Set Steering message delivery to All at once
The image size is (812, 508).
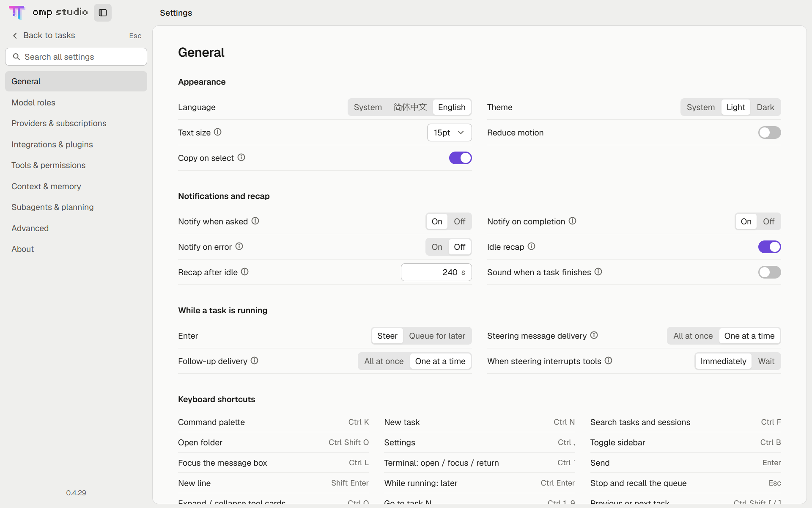pos(693,336)
